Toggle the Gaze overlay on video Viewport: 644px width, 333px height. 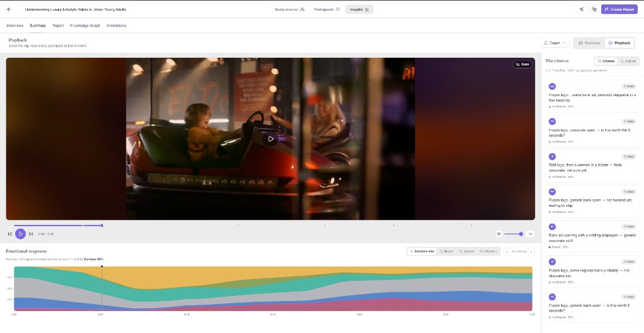523,64
